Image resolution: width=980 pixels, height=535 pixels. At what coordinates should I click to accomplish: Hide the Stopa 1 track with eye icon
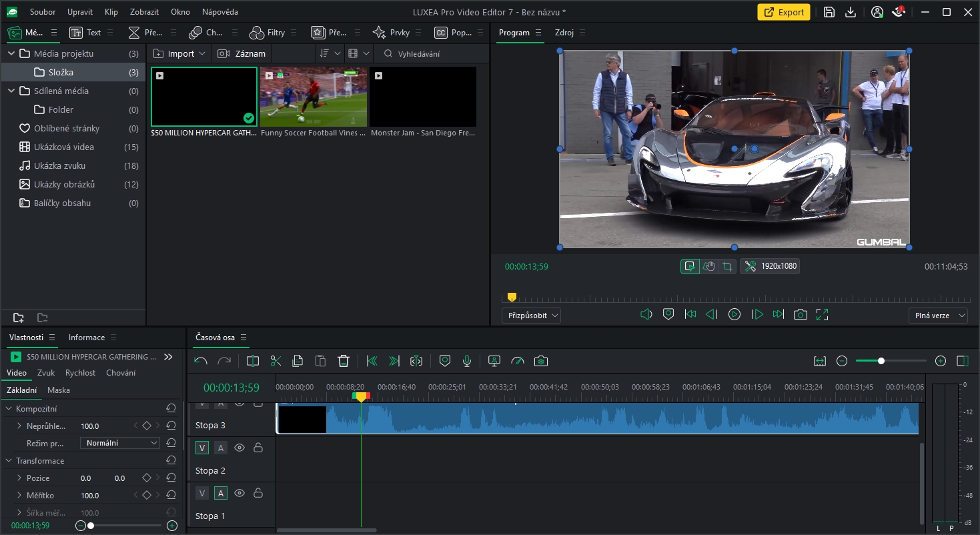click(x=239, y=493)
